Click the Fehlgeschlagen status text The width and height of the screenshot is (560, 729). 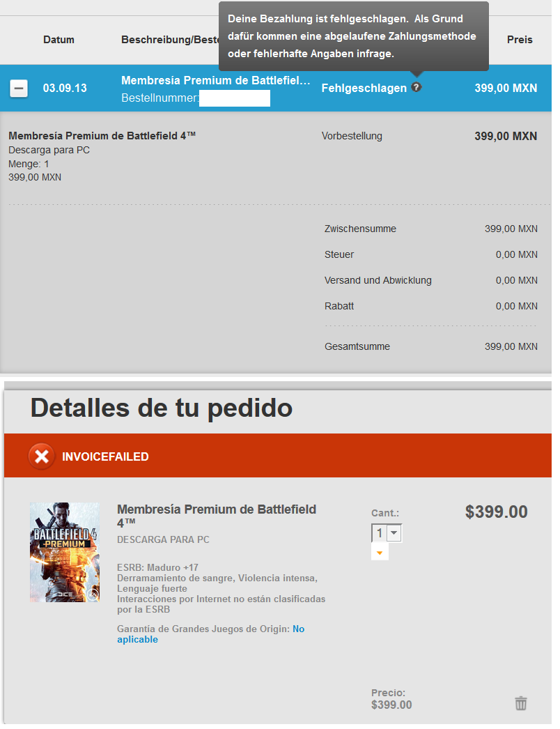364,89
